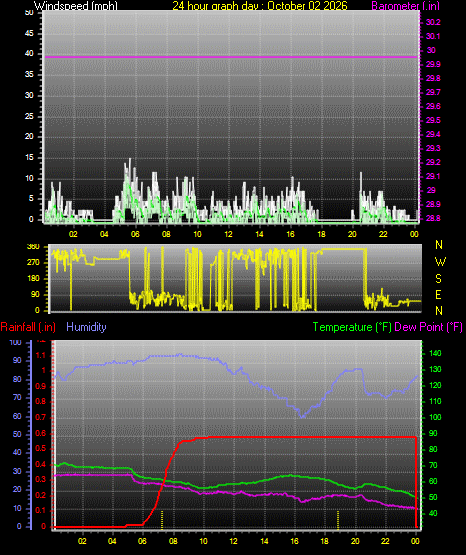Screen dimensions: 466x555
Task: Click the "S" compass direction label
Action: coord(438,279)
